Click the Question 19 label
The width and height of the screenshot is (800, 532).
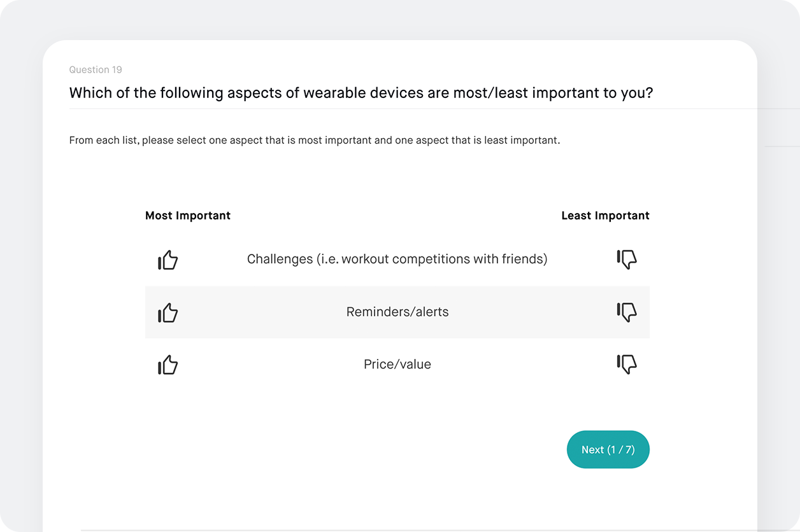coord(96,69)
